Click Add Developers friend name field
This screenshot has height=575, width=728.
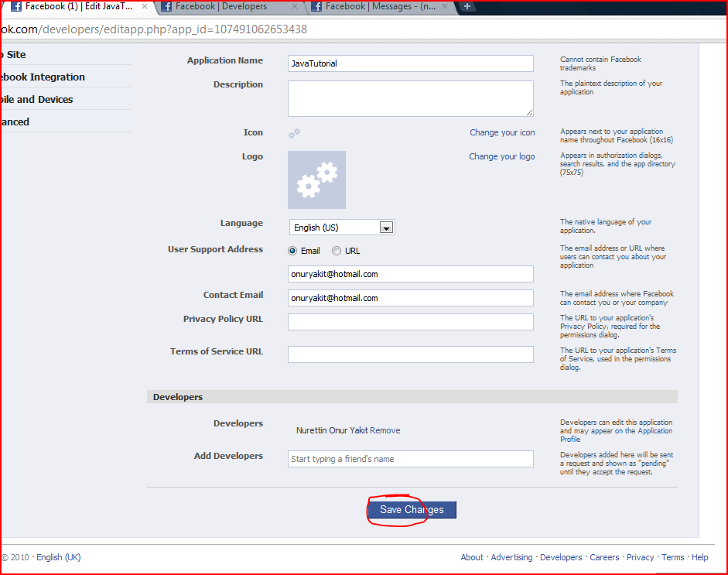coord(411,459)
